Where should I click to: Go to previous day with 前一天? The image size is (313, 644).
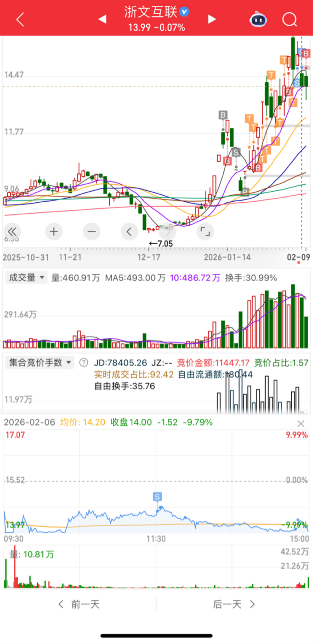[79, 604]
